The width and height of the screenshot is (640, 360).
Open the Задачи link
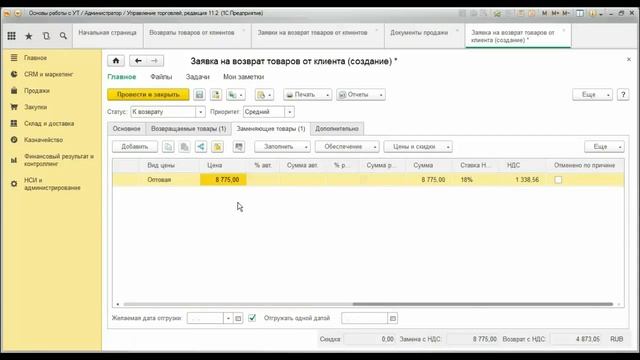tap(198, 77)
